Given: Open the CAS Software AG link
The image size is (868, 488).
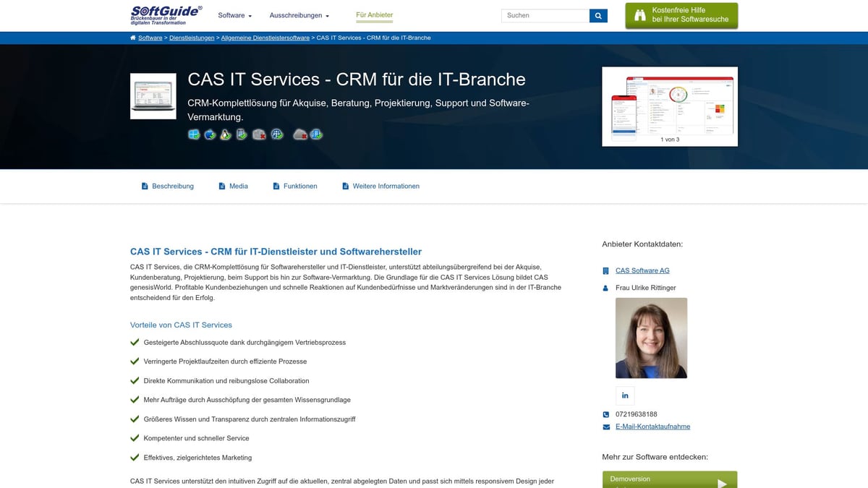Looking at the screenshot, I should point(642,270).
